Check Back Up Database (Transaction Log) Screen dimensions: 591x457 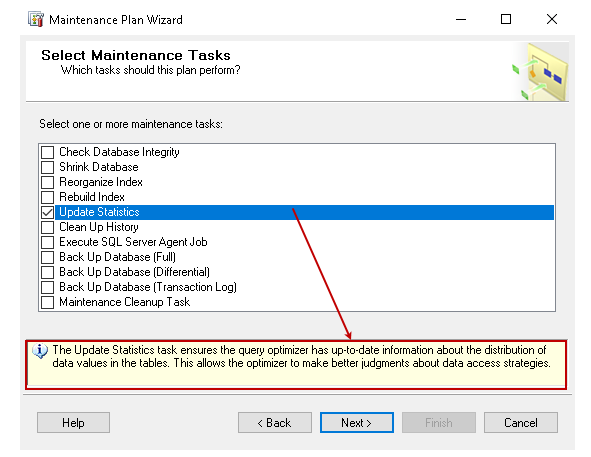(47, 287)
